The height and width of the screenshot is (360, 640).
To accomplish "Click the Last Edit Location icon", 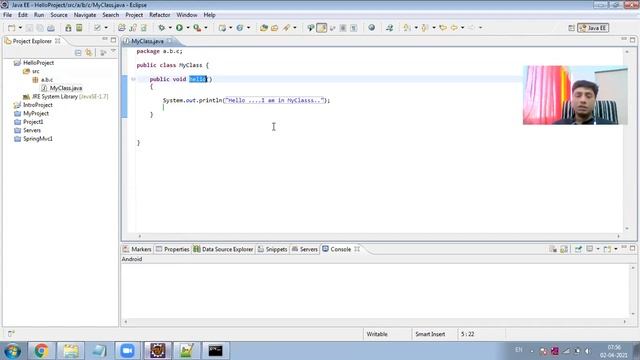I will (x=443, y=28).
